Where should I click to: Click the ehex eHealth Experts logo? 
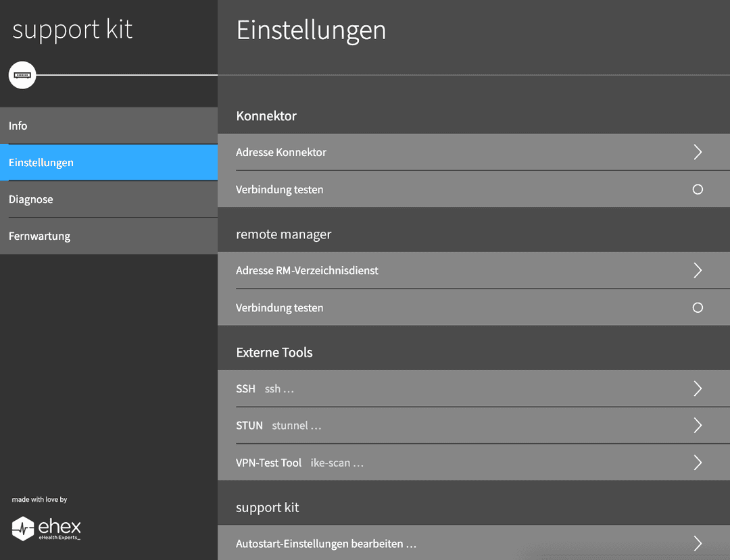[x=46, y=529]
